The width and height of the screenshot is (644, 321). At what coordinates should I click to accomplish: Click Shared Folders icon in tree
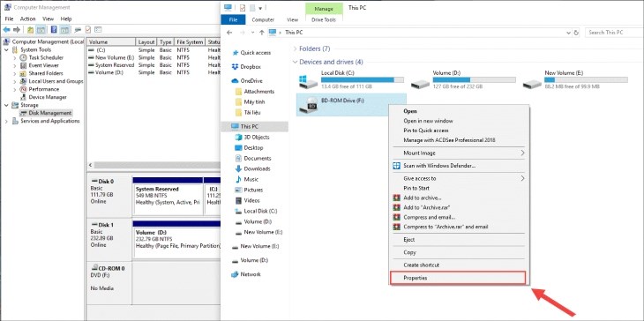point(23,73)
